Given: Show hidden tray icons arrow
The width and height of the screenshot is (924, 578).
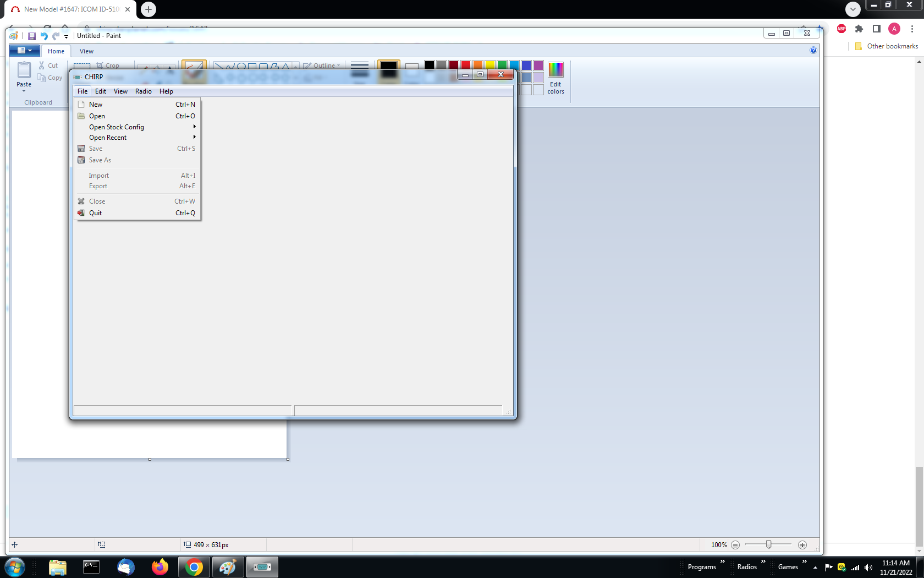Looking at the screenshot, I should pos(815,568).
